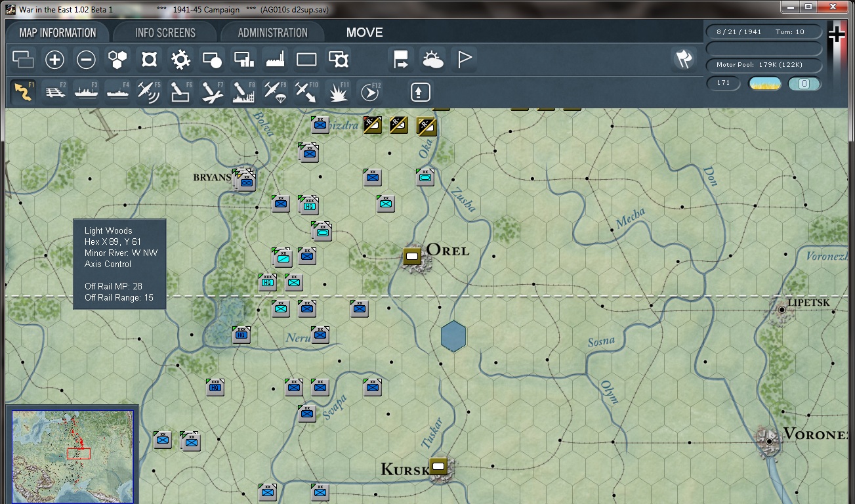Click the Motor Pool 179K display
This screenshot has height=504, width=855.
(764, 65)
